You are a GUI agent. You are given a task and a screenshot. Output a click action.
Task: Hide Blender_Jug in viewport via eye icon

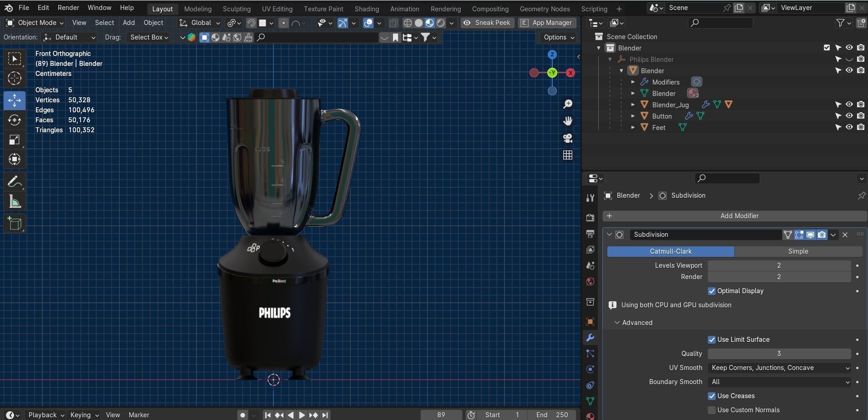849,105
